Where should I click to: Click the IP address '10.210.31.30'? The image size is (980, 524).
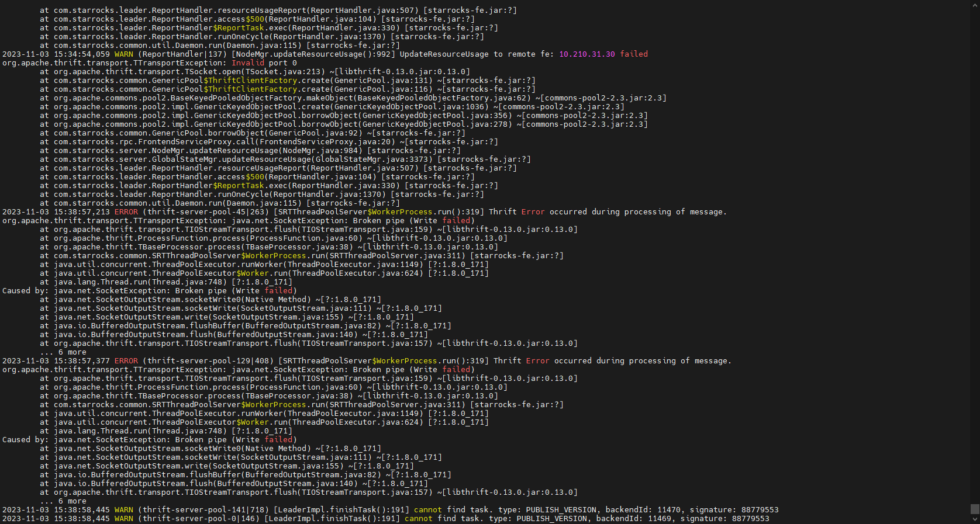pos(587,54)
